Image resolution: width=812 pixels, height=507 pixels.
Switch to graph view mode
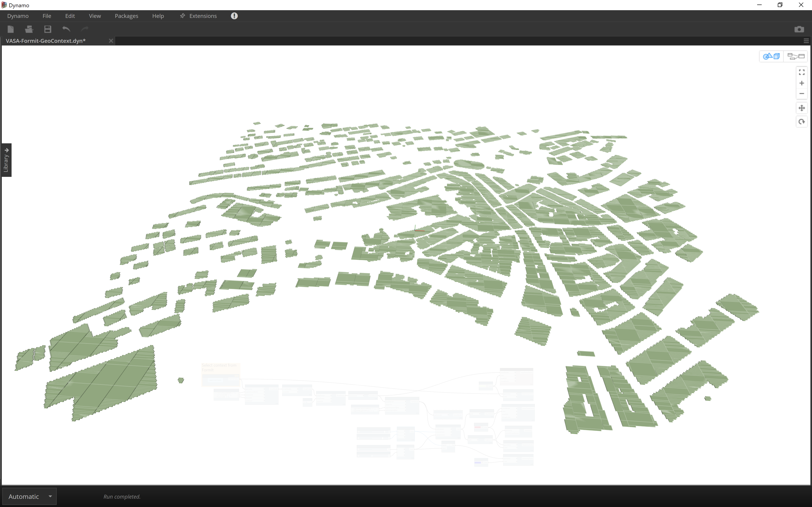pyautogui.click(x=795, y=56)
